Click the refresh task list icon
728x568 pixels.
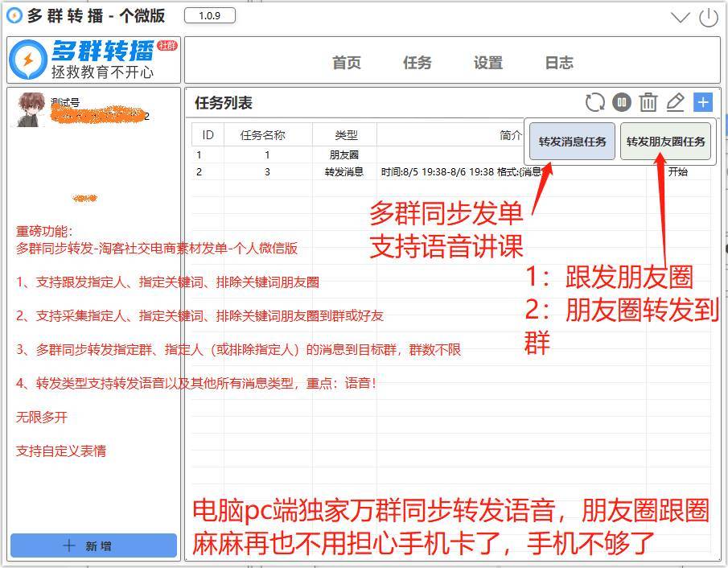click(x=595, y=102)
